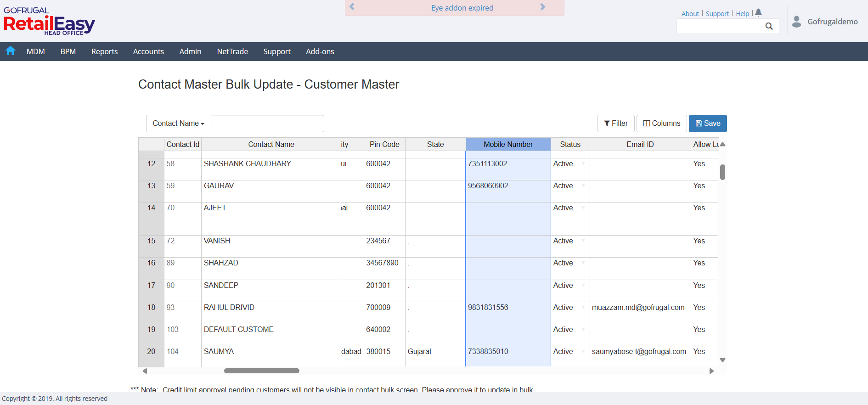The height and width of the screenshot is (405, 868).
Task: Open the Columns chooser button
Action: pyautogui.click(x=661, y=124)
